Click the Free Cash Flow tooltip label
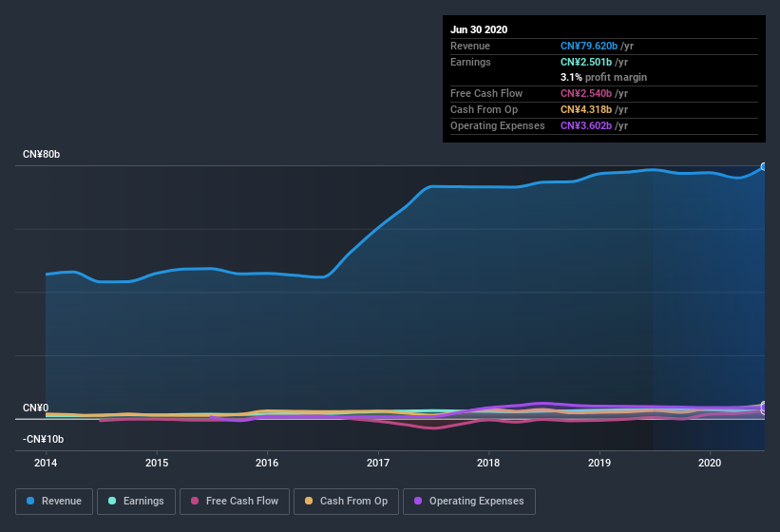This screenshot has height=532, width=780. [486, 93]
